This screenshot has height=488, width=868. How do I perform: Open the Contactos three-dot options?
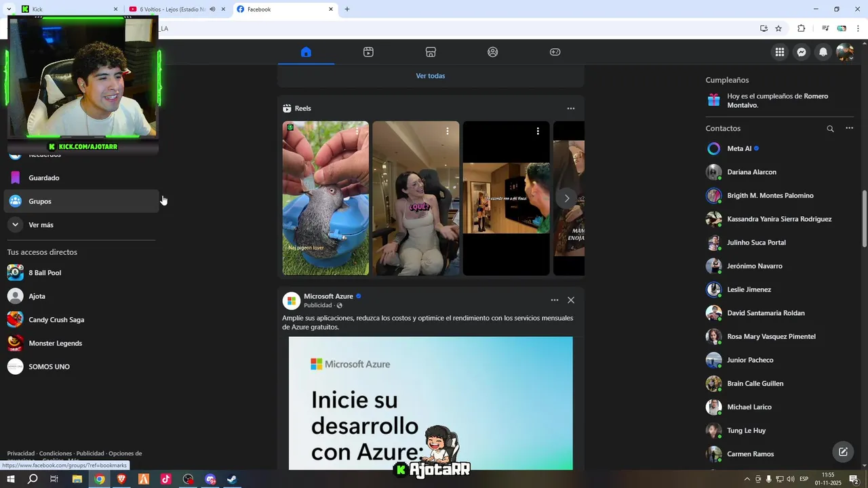(x=849, y=128)
